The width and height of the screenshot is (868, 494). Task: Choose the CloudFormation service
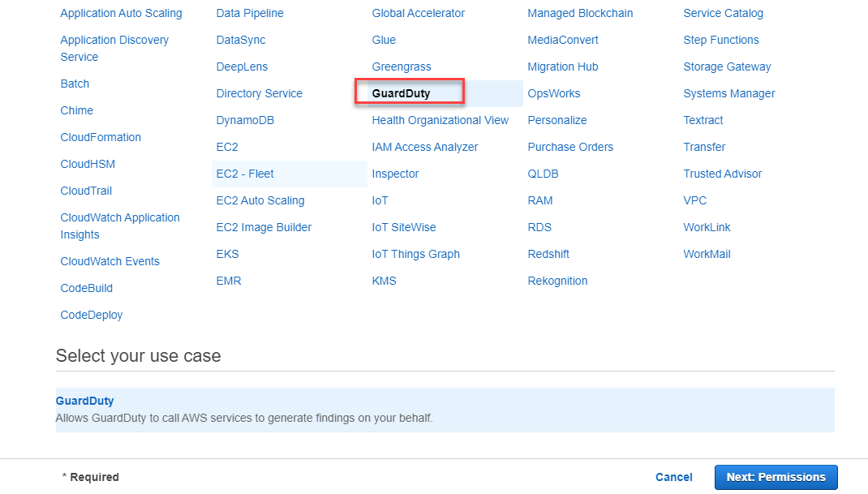(x=101, y=137)
